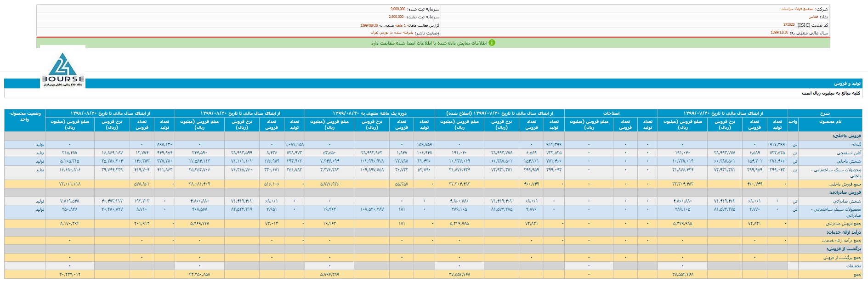Select the "درآمد ارائه خدمات:" section row
Screen dimensions: 868x288
[433, 232]
